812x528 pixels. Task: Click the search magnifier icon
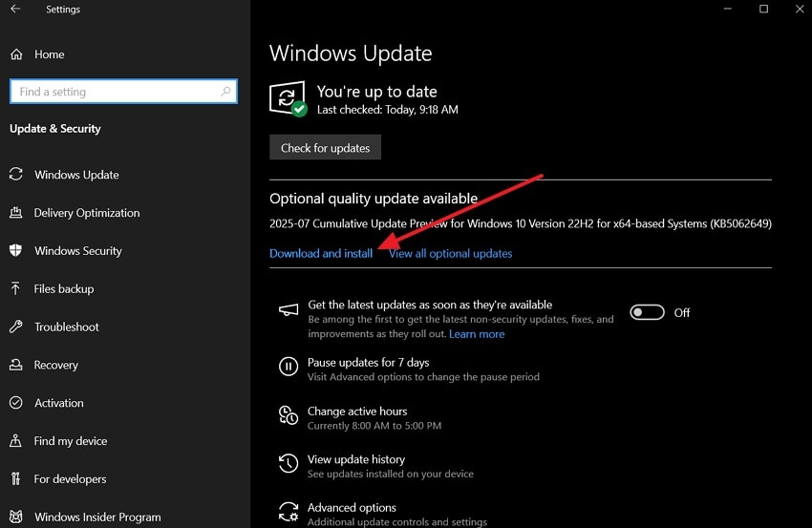click(x=225, y=92)
